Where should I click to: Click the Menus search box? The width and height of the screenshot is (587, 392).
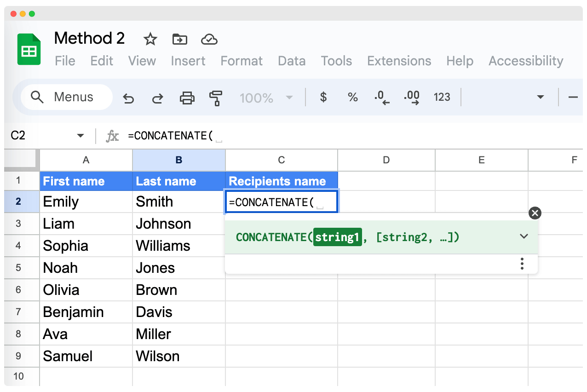[67, 97]
